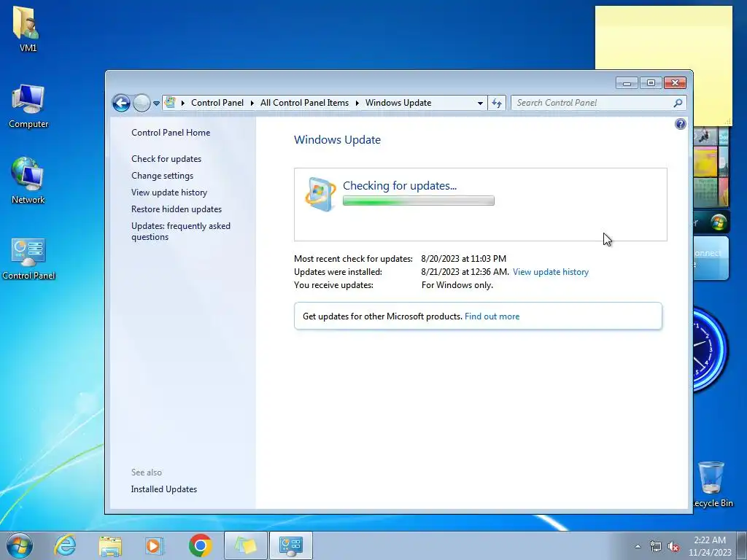Click the Windows Update shield icon
The image size is (747, 560).
320,194
